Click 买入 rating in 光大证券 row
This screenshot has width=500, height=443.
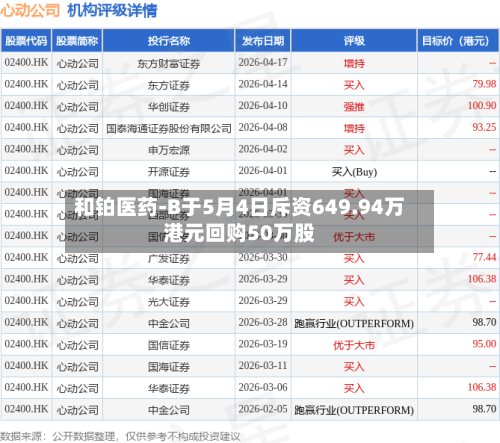[x=354, y=302]
